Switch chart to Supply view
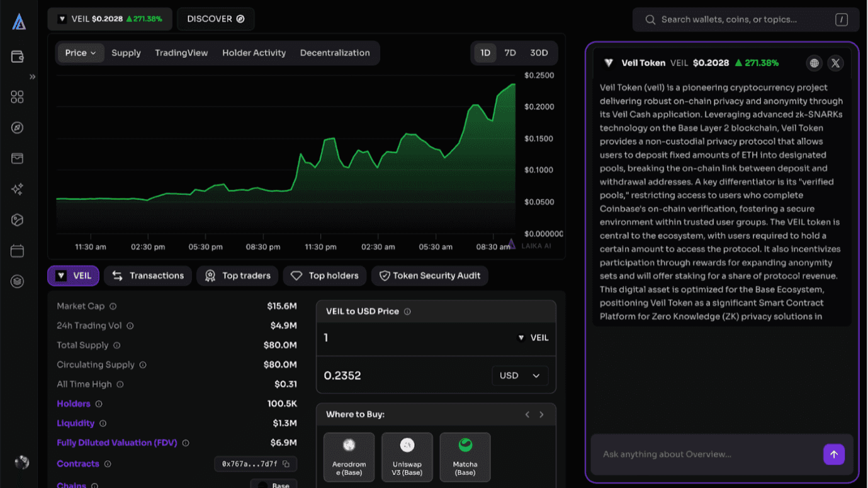The width and height of the screenshot is (868, 488). [x=126, y=53]
